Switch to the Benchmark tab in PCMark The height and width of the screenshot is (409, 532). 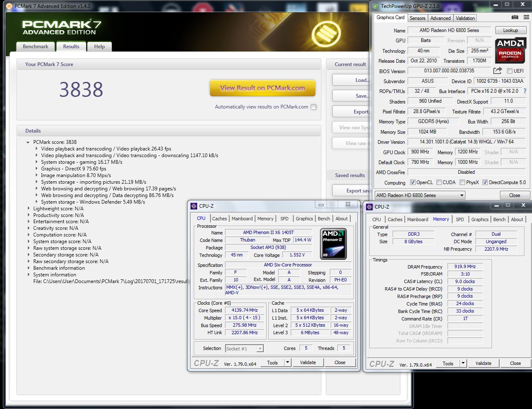tap(35, 47)
